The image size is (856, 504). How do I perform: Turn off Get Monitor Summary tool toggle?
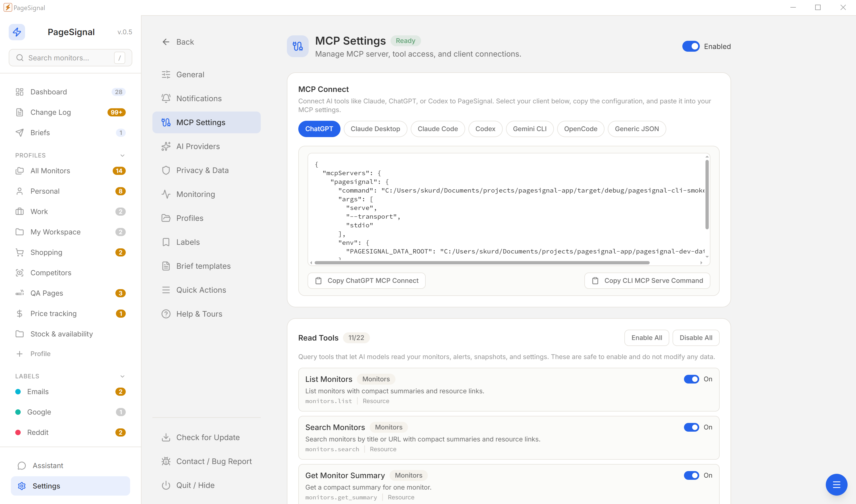point(691,475)
